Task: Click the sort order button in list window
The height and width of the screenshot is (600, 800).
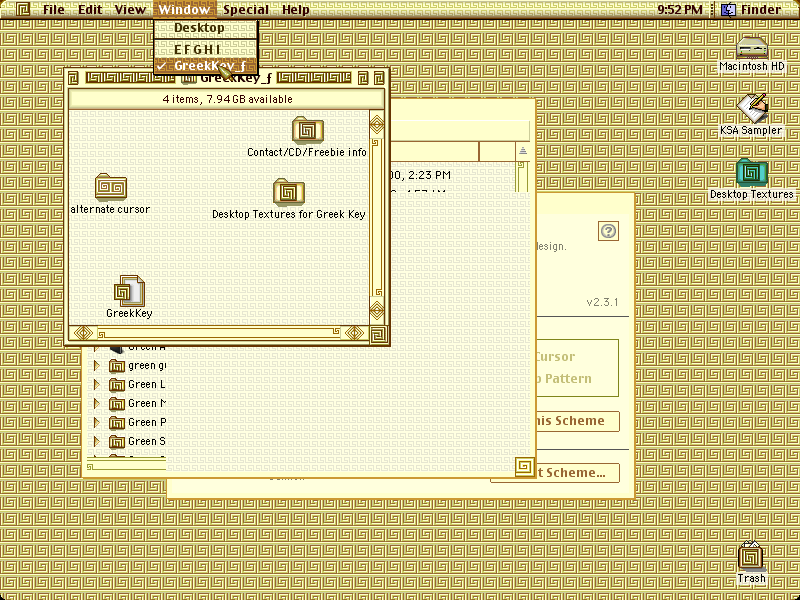Action: 522,151
